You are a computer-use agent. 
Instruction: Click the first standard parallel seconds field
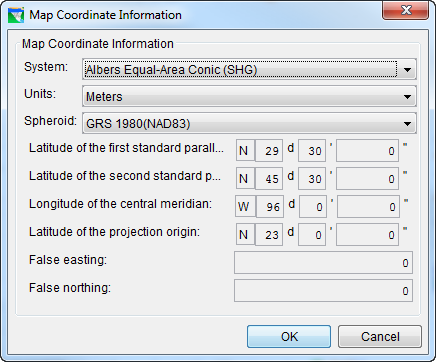[367, 150]
